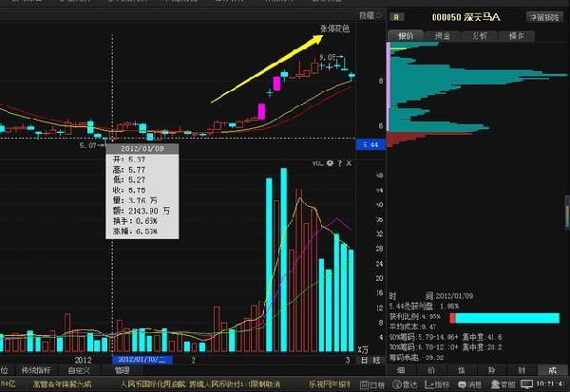The image size is (570, 392).
Task: Click the 筹码乖离 -39.32 value
Action: click(x=417, y=358)
